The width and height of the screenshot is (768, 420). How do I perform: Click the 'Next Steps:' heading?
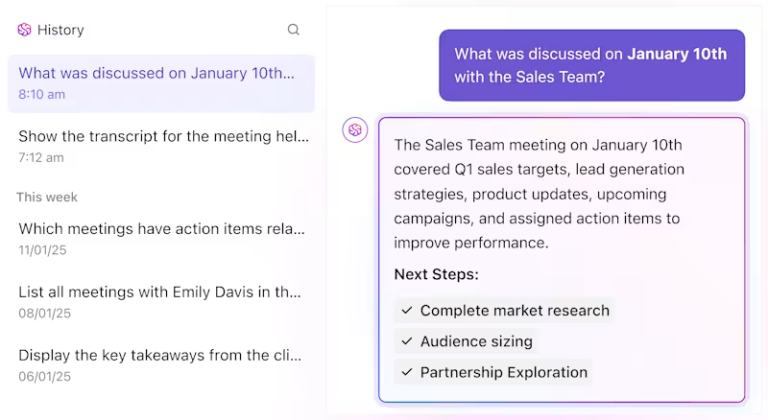point(436,275)
